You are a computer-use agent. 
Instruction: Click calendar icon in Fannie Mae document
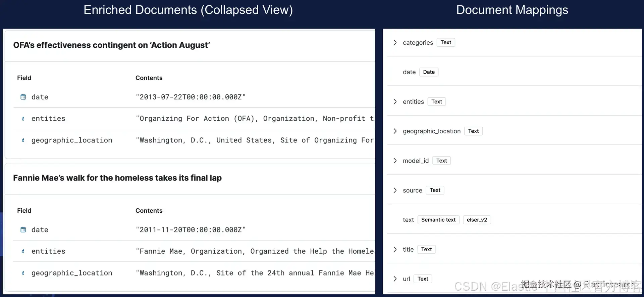coord(23,230)
